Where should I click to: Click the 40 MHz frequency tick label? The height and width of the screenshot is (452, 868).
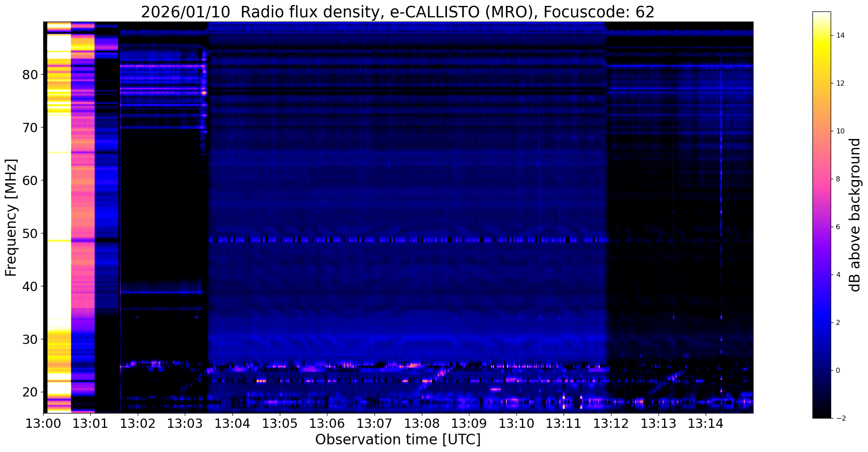click(30, 287)
